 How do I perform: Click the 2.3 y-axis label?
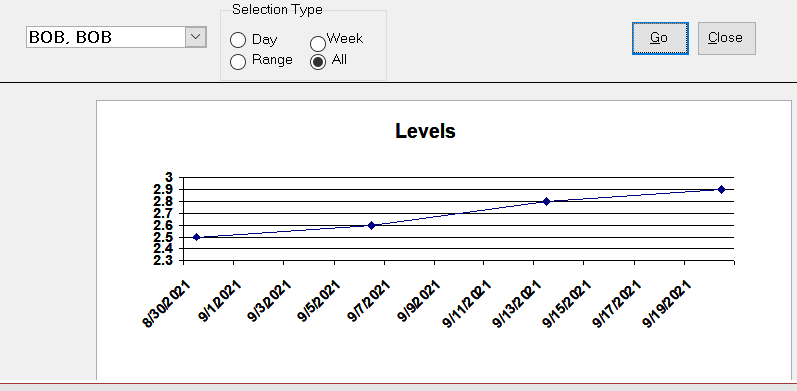coord(163,260)
